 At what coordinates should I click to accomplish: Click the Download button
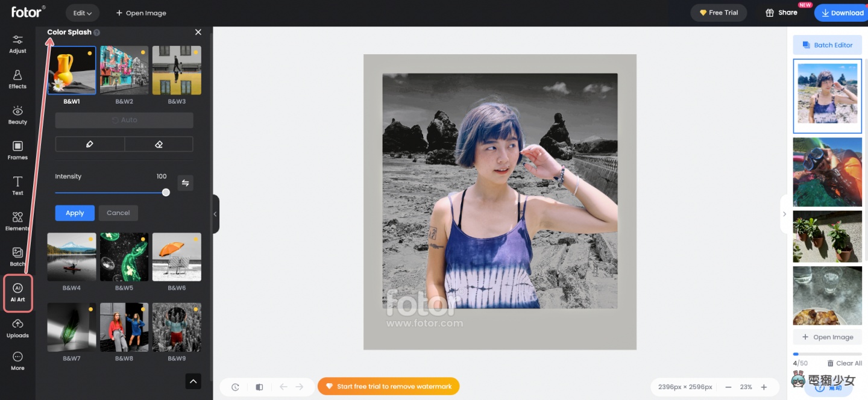tap(842, 13)
